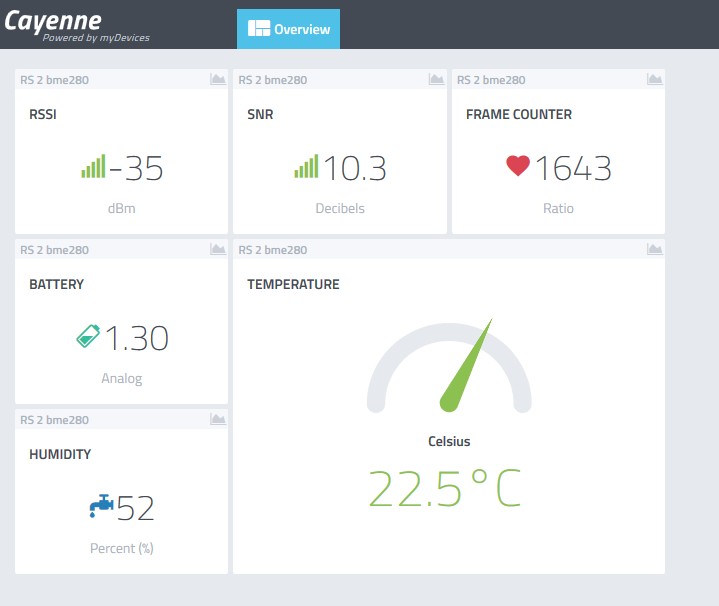This screenshot has width=719, height=606.
Task: Click the SNR 10.3 value
Action: (354, 169)
